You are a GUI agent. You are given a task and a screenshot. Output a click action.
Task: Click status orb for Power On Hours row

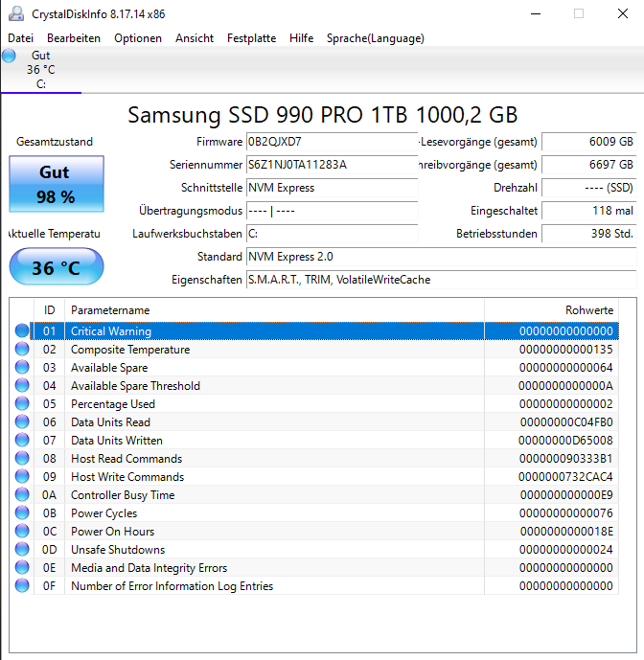22,531
